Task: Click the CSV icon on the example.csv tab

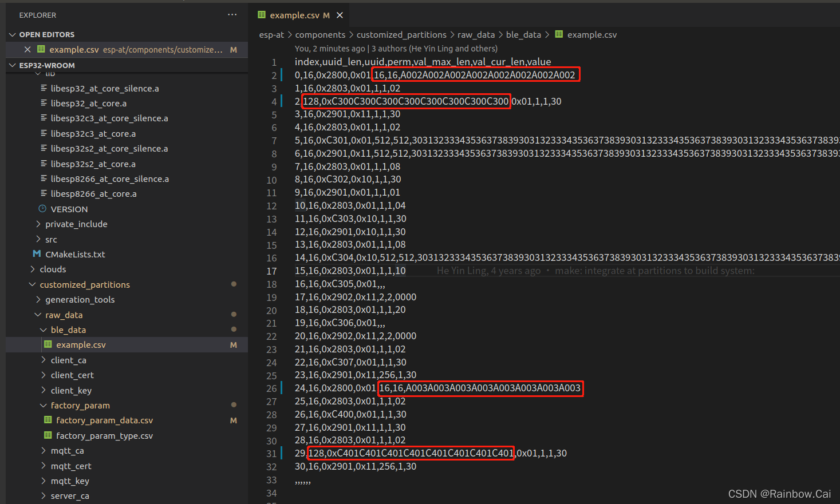Action: tap(262, 15)
